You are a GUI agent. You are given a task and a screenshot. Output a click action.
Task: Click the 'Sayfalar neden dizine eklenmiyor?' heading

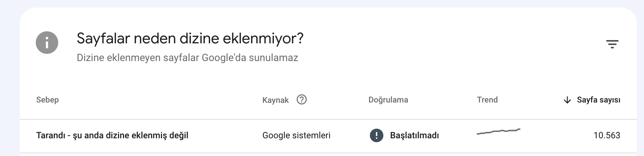(x=190, y=38)
